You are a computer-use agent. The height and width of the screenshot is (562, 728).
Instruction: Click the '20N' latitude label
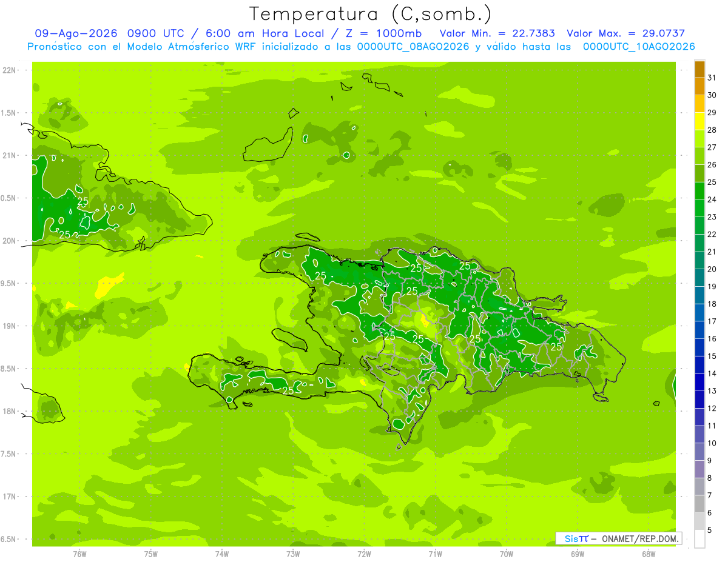click(9, 241)
